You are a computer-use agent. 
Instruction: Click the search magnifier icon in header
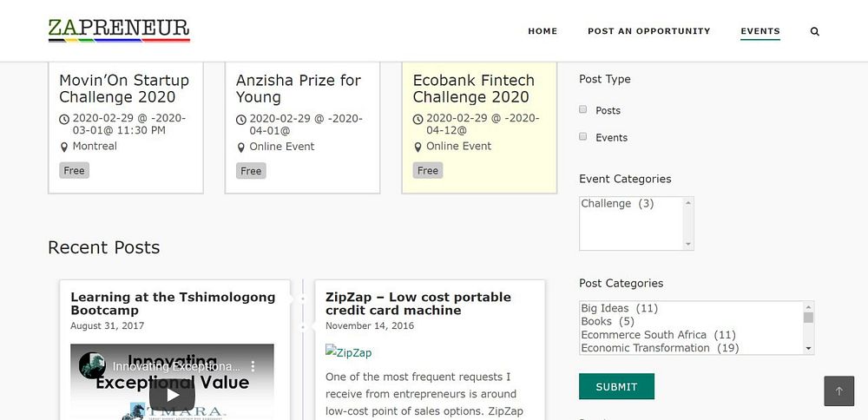tap(815, 31)
